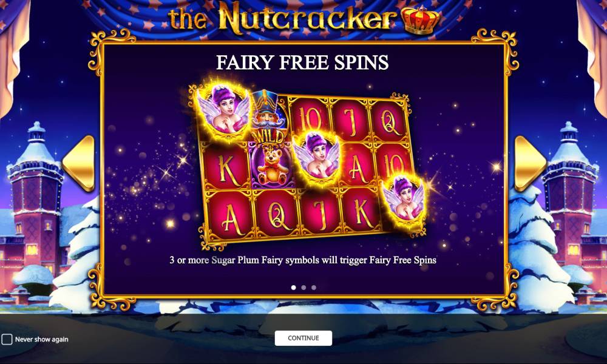Screen dimensions: 607x364
Task: Click the teddy bear symbol
Action: [271, 165]
